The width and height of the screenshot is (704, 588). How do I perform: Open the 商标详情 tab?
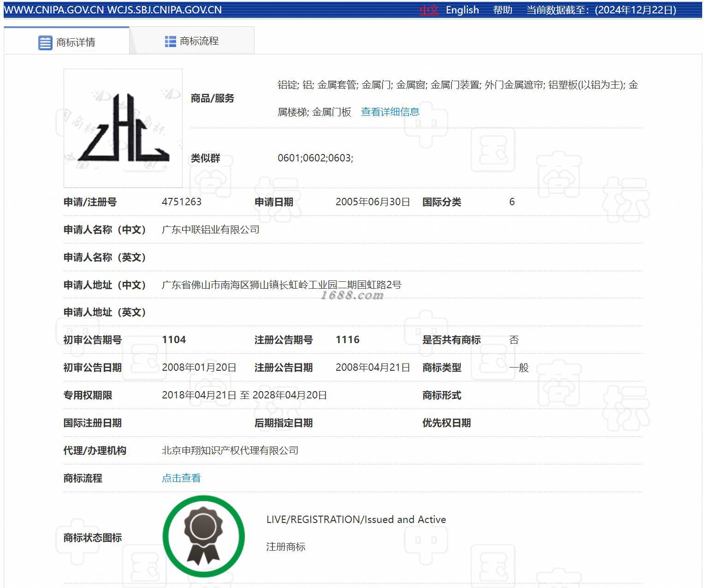[66, 42]
